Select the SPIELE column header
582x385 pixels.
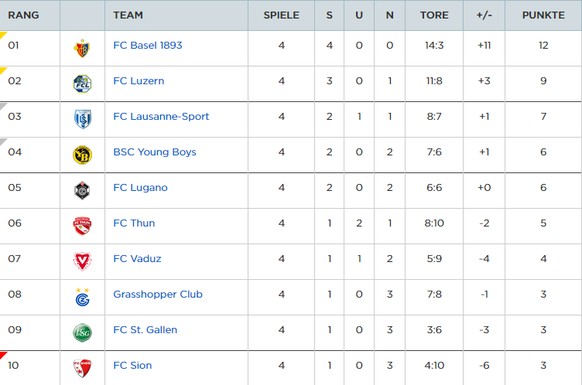[281, 15]
